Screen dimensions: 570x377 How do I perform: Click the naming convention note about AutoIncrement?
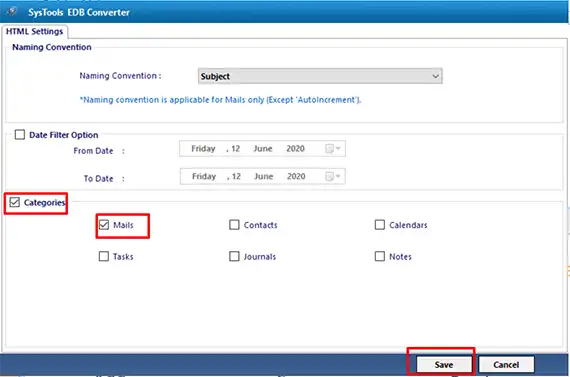(220, 100)
